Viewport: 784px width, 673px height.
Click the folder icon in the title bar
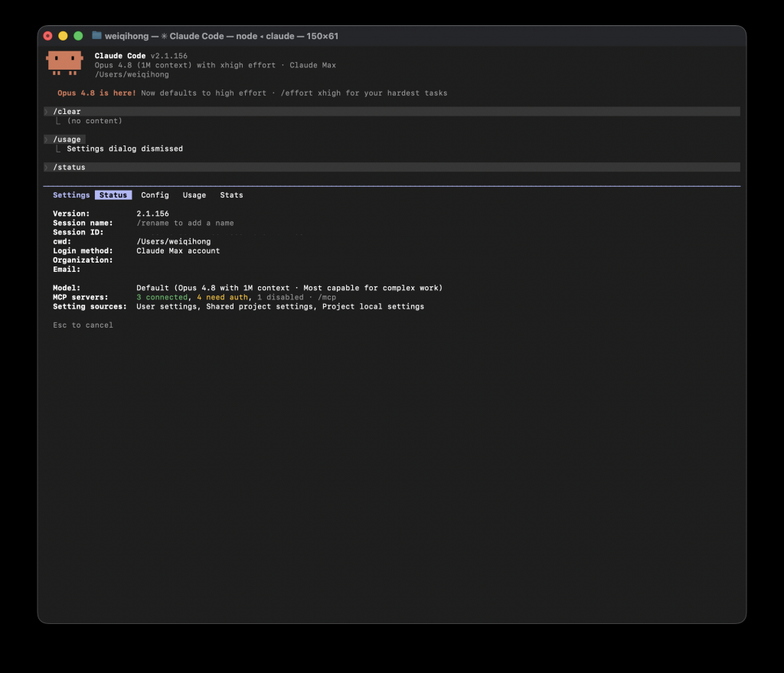[97, 35]
